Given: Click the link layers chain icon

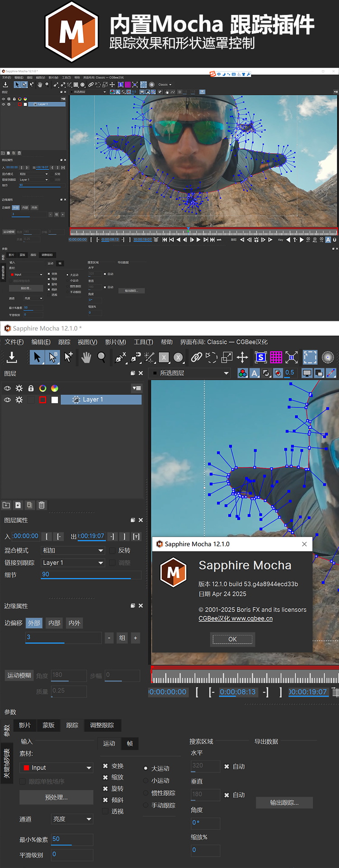Looking at the screenshot, I should (196, 358).
